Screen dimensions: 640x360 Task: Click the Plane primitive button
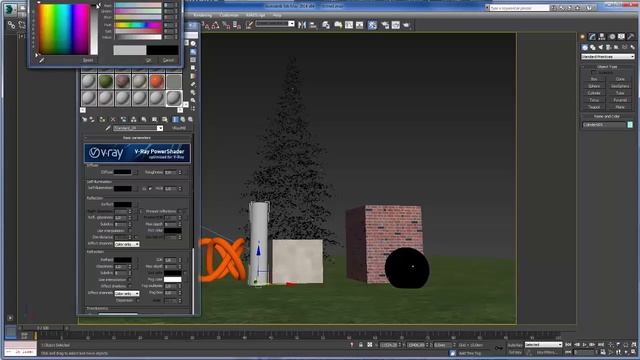pos(620,107)
